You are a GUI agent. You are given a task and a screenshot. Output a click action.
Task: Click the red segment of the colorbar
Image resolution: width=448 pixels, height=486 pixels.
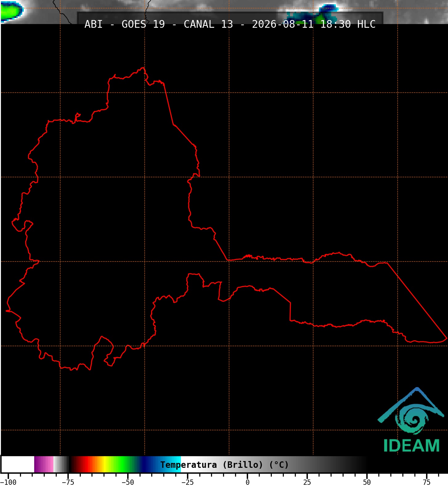point(88,464)
